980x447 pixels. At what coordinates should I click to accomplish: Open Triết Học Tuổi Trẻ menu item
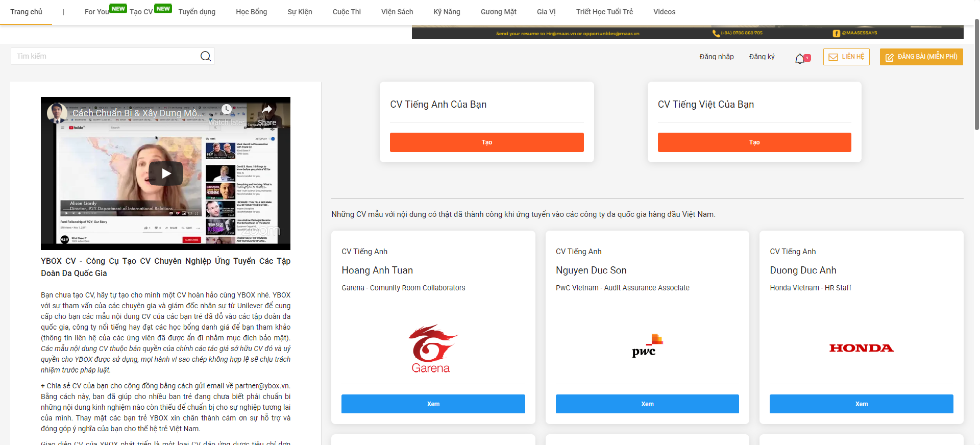coord(604,12)
